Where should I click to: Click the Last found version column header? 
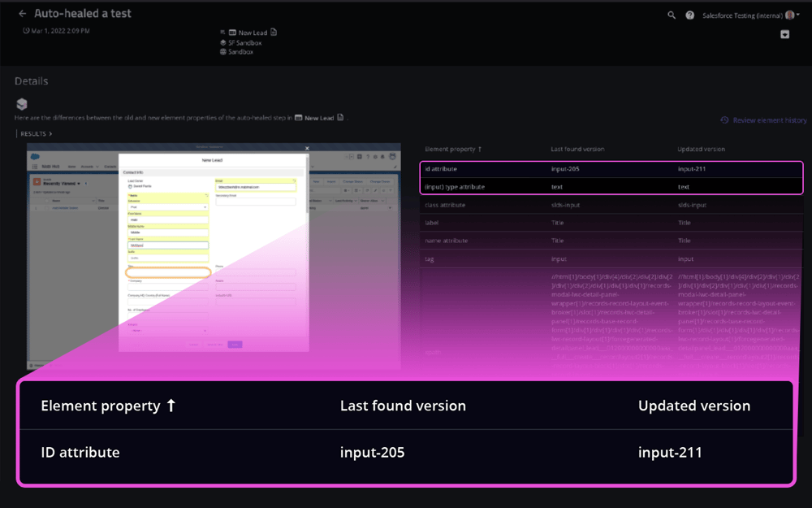pos(577,150)
